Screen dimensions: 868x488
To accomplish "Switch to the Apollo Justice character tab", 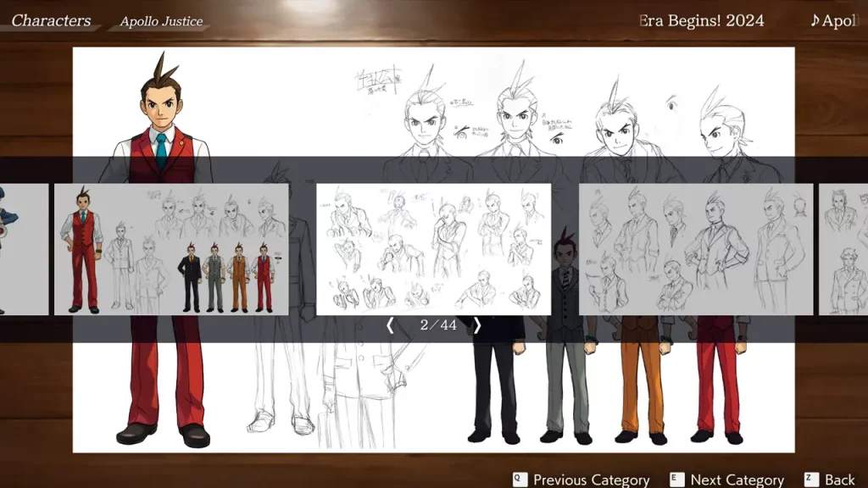I will (x=162, y=21).
